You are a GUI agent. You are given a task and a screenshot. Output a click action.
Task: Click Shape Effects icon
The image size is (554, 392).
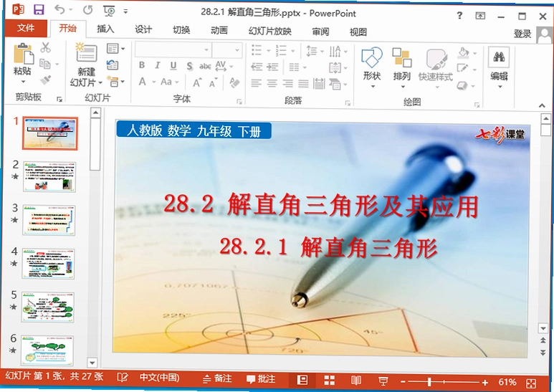462,85
